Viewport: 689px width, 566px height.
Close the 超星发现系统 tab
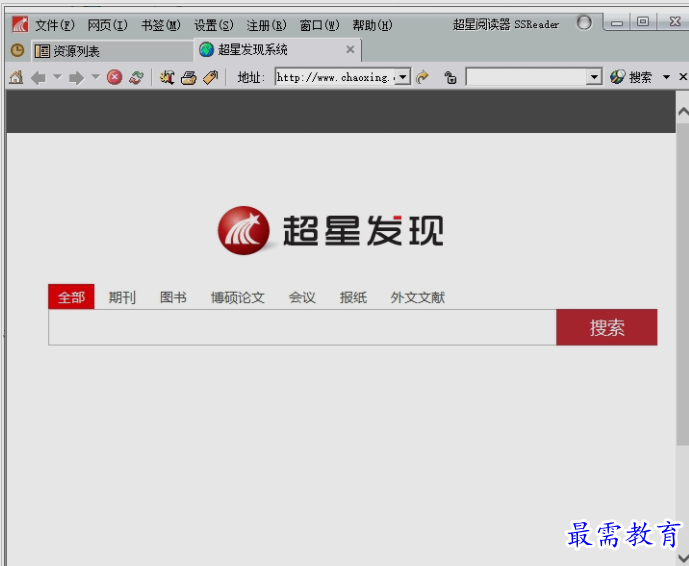coord(350,49)
